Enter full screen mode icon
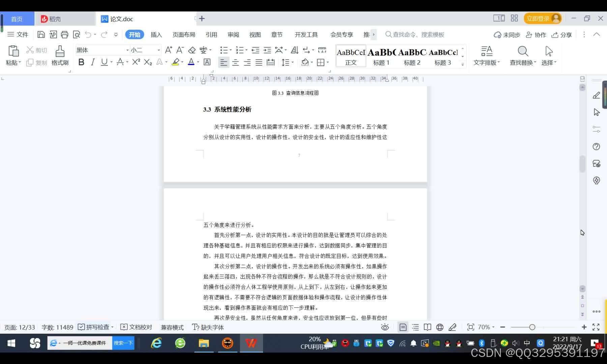This screenshot has width=607, height=364. tap(596, 327)
